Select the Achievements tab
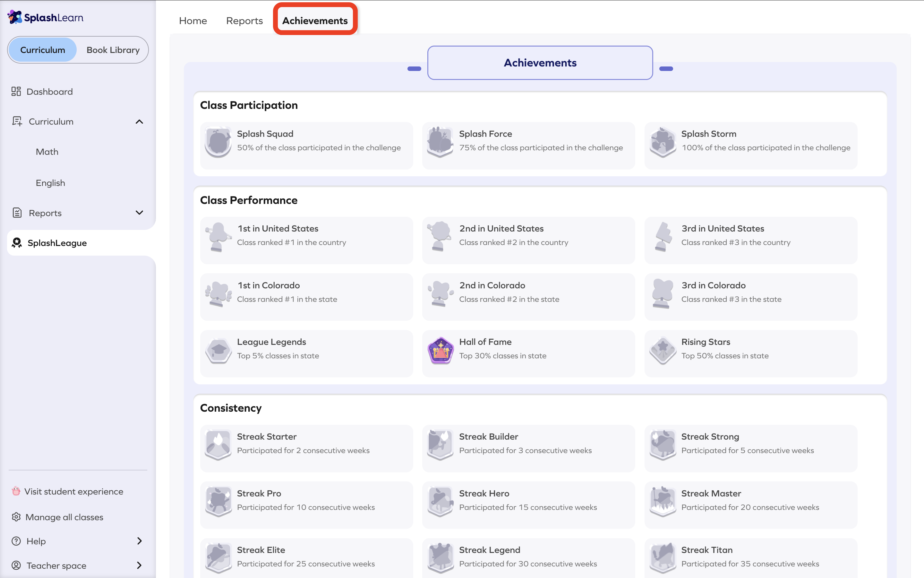Screen dimensions: 924x578 click(315, 21)
